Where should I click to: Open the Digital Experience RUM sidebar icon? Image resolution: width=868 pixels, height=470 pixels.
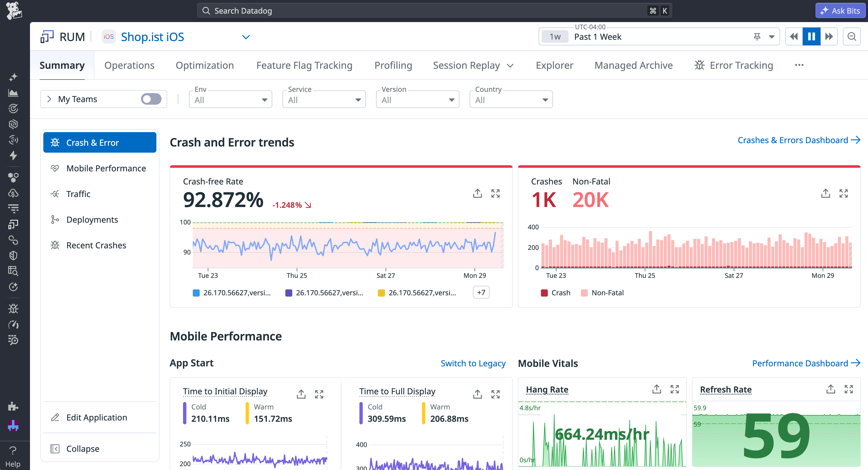(x=13, y=224)
